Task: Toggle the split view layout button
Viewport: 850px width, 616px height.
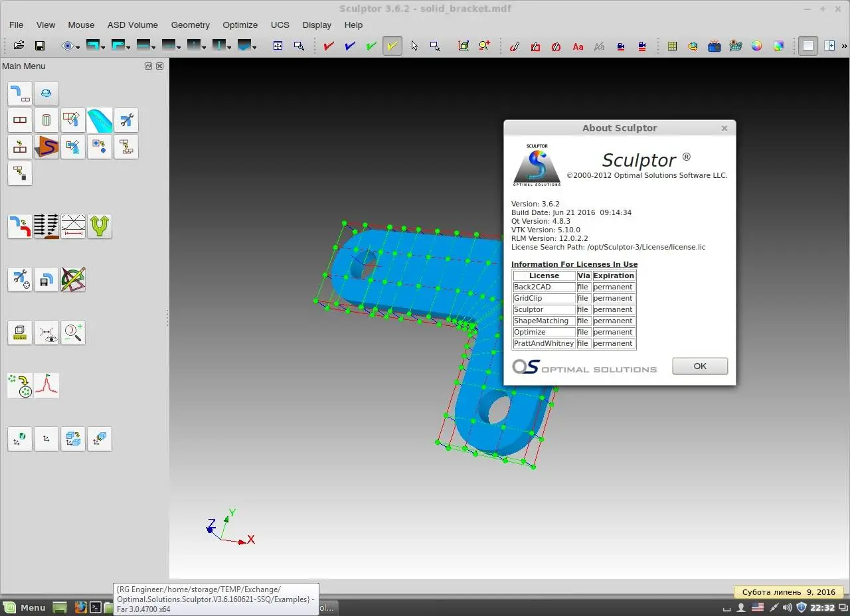Action: (x=829, y=46)
